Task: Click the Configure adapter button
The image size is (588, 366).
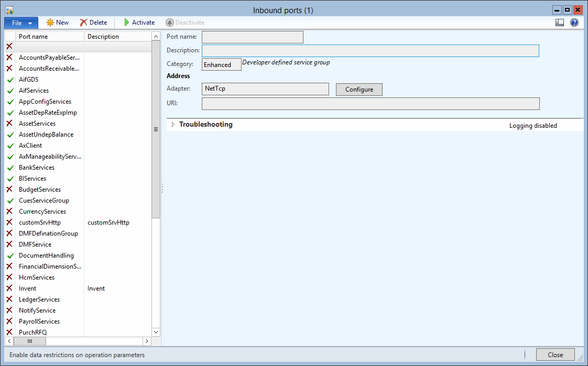Action: coord(359,90)
